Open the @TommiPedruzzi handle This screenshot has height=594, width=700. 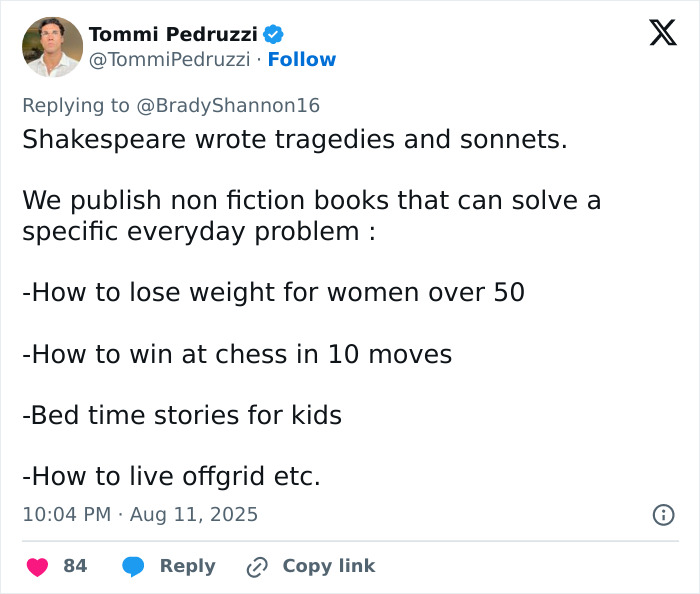169,60
